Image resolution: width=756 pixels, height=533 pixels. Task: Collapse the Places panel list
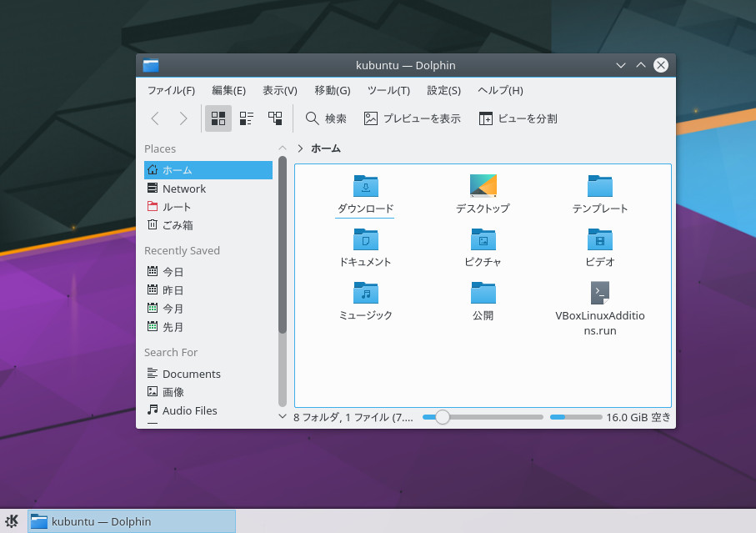click(x=283, y=148)
